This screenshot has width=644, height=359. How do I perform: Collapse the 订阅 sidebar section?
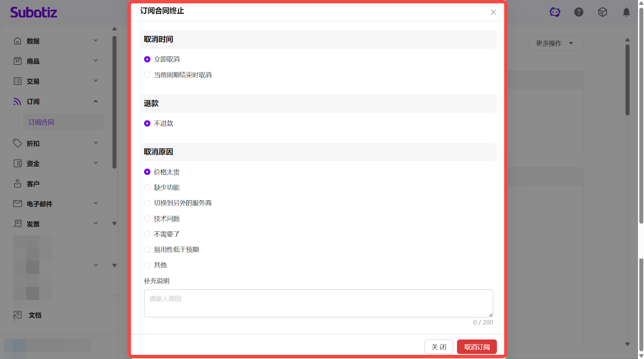(x=96, y=101)
